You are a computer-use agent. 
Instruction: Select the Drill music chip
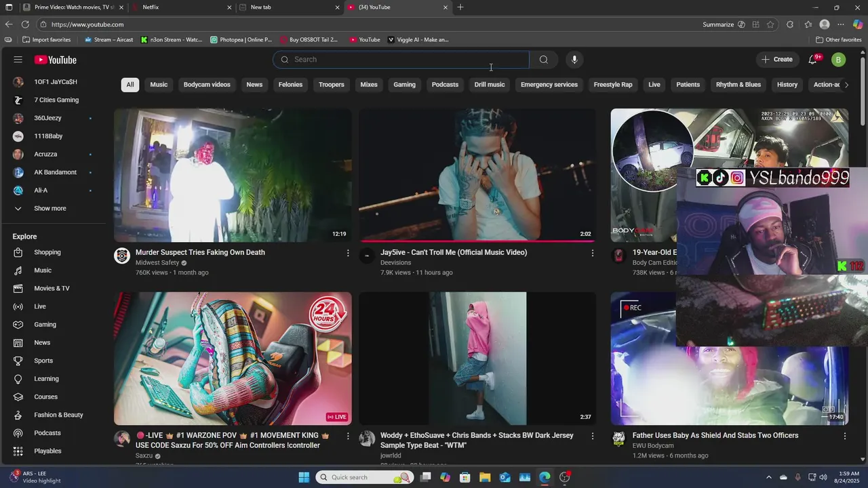pos(490,85)
